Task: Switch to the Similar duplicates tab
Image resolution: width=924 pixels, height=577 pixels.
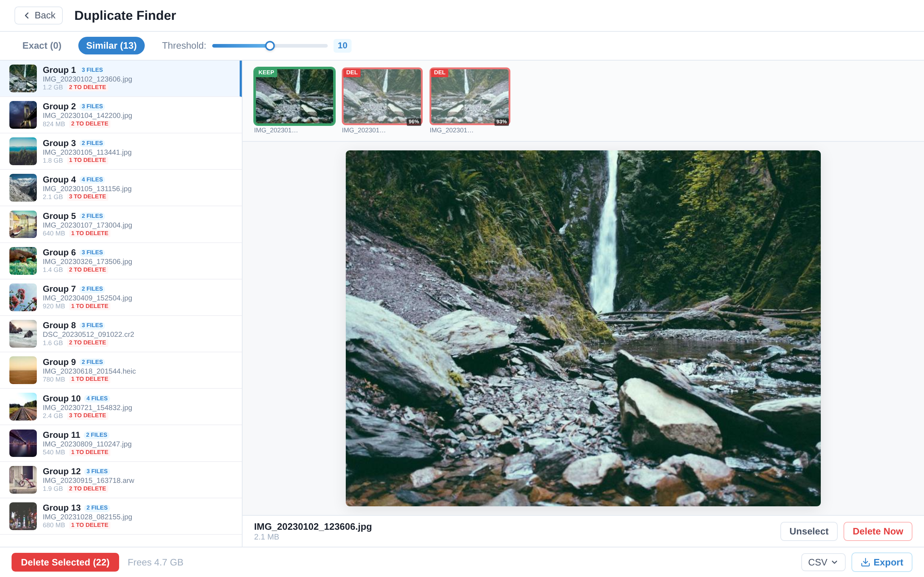Action: (111, 45)
